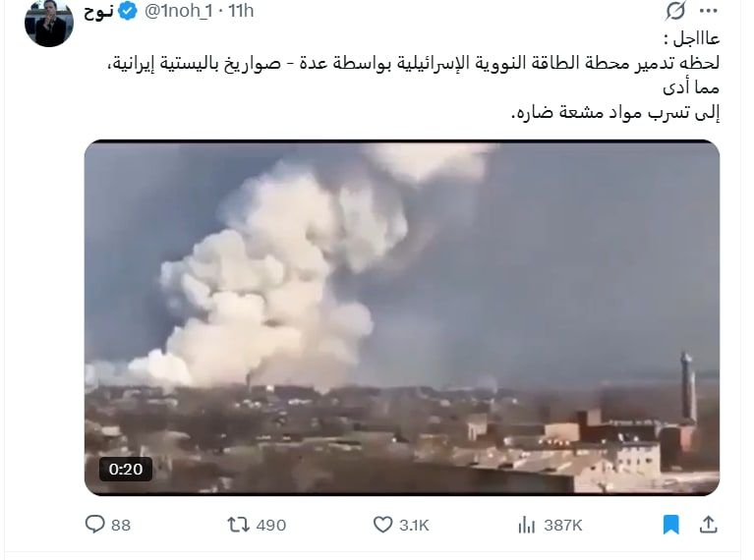This screenshot has height=560, width=754.
Task: Click the 490 reposts count
Action: [271, 525]
